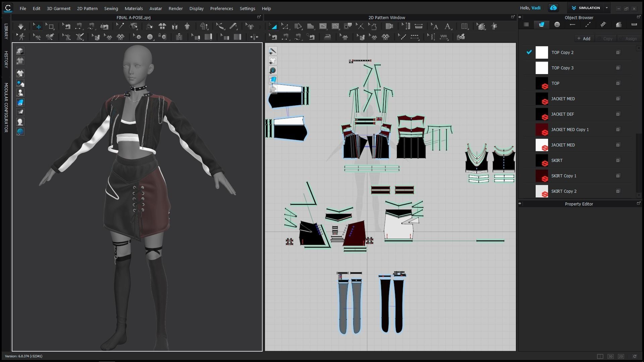Select the Edit Curve Point tool in 2D toolbar
Image resolution: width=644 pixels, height=362 pixels.
(298, 26)
